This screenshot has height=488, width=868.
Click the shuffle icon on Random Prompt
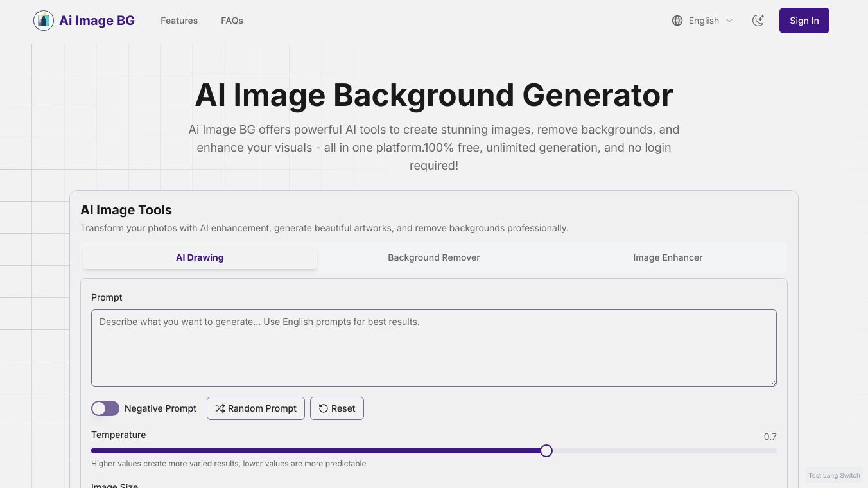[220, 408]
